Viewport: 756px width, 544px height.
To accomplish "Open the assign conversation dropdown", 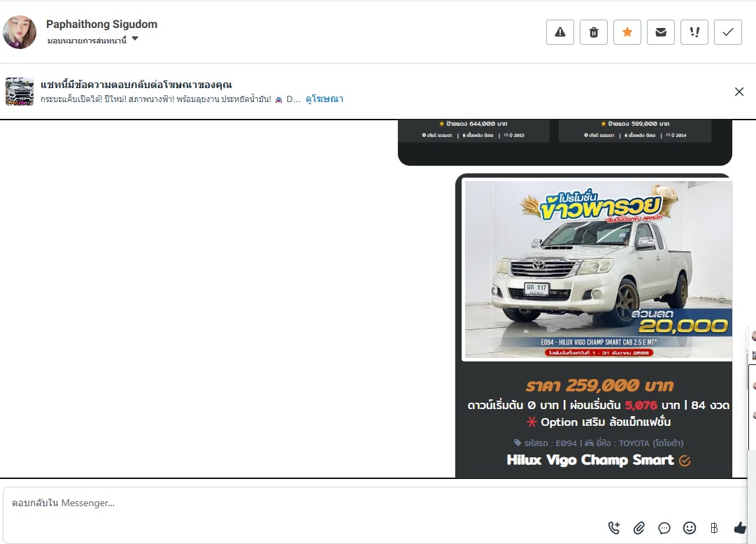I will [92, 40].
